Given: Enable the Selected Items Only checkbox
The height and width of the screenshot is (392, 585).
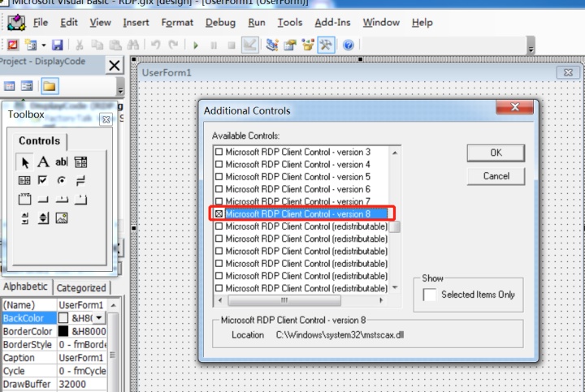Looking at the screenshot, I should [430, 295].
